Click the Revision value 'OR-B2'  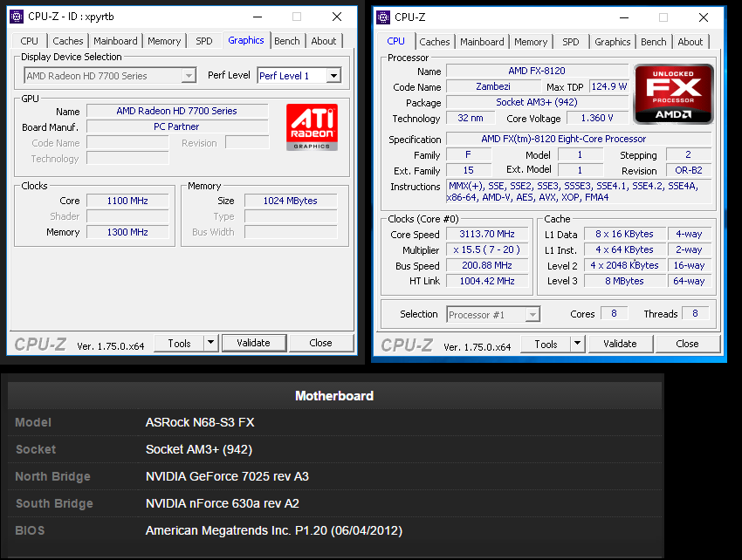689,170
